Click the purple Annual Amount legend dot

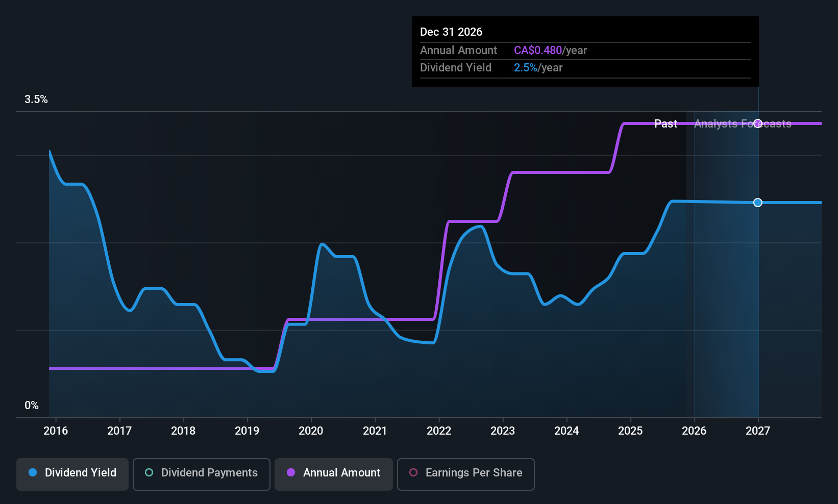coord(290,473)
